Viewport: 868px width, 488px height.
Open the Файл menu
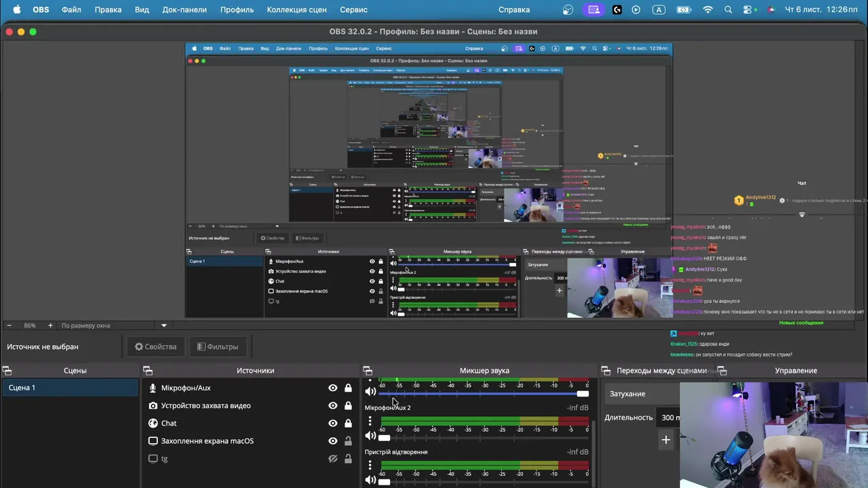click(x=71, y=9)
